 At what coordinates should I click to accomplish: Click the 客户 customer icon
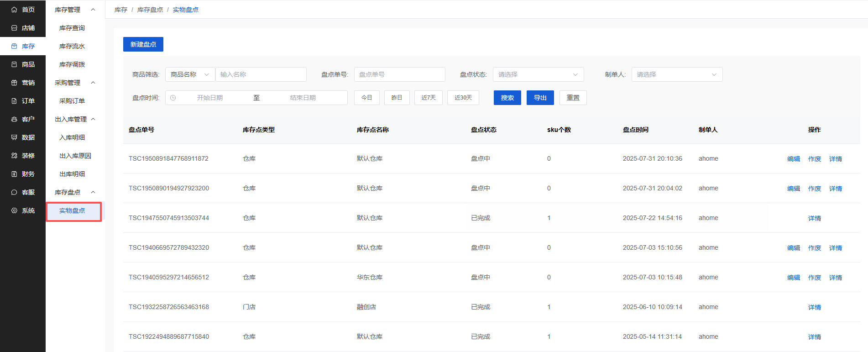click(x=14, y=119)
